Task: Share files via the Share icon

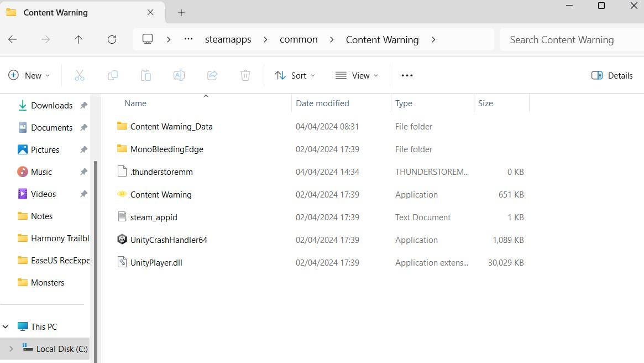Action: click(x=212, y=75)
